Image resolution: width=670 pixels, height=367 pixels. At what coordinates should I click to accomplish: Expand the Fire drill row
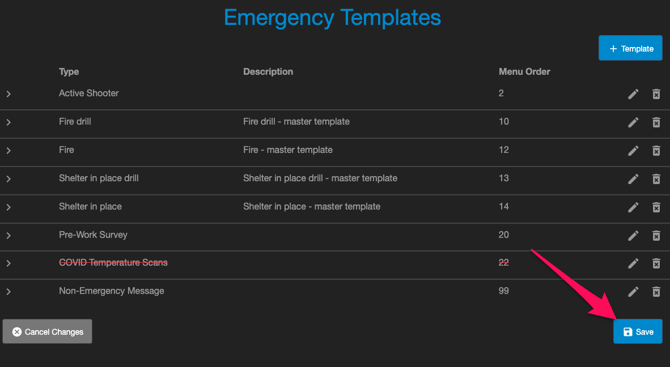tap(9, 123)
